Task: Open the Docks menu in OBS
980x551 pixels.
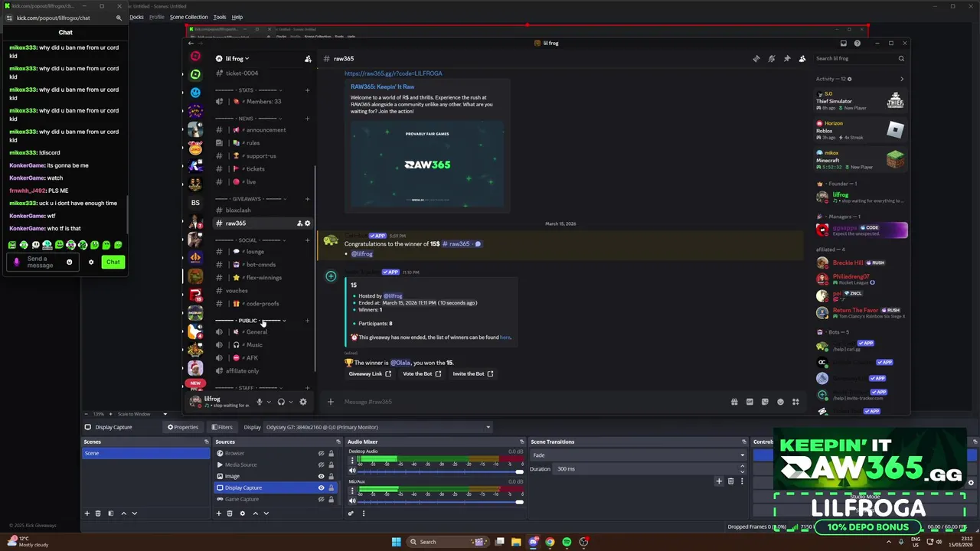Action: tap(136, 17)
